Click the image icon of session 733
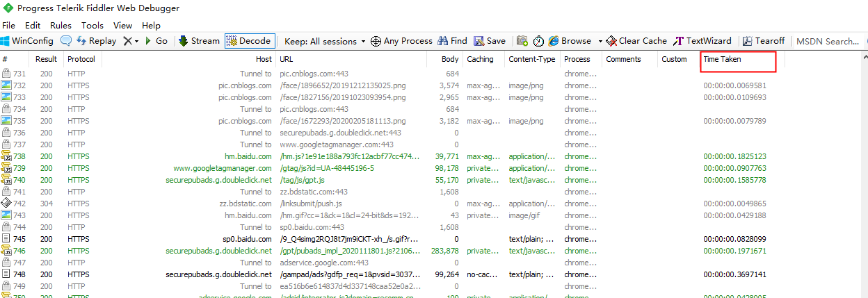Viewport: 868px width, 298px height. 6,97
